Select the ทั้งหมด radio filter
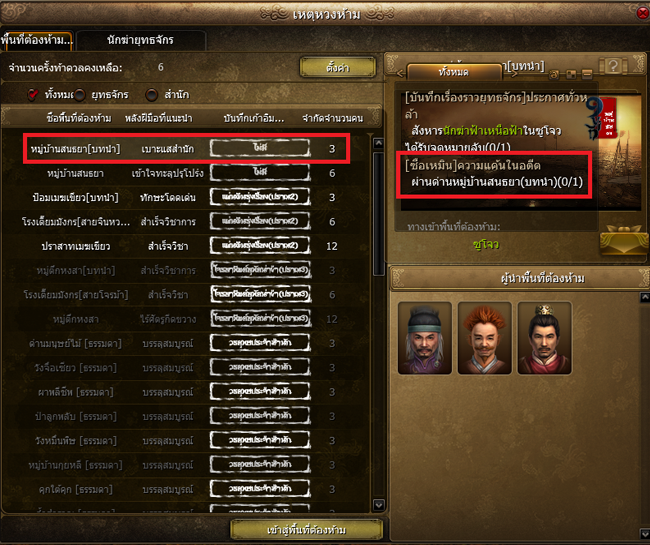The width and height of the screenshot is (650, 545). [x=33, y=94]
